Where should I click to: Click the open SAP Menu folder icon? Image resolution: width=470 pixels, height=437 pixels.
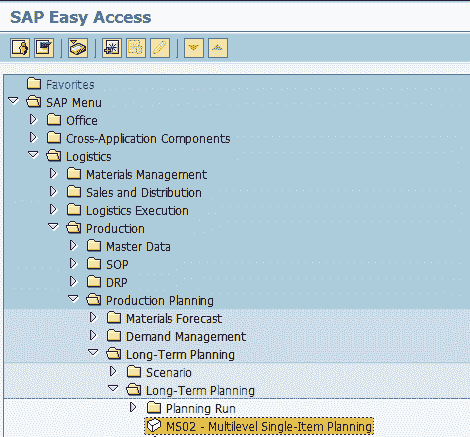pyautogui.click(x=34, y=101)
